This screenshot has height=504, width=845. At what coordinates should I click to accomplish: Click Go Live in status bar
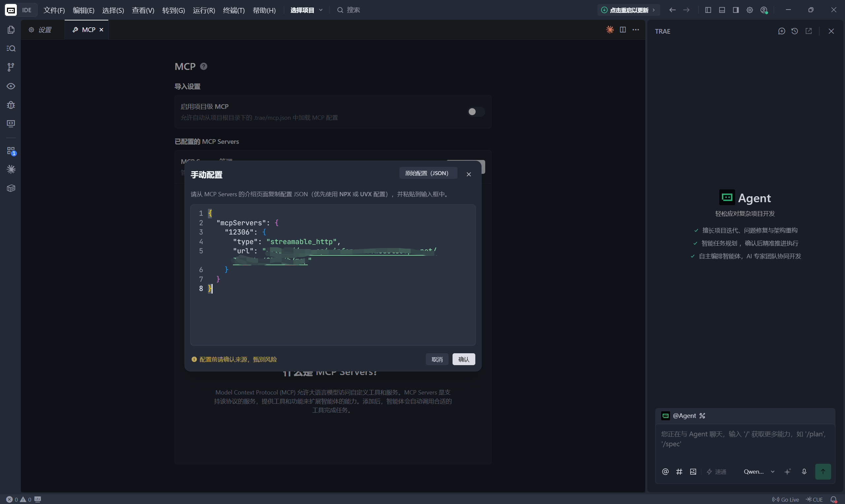tap(786, 499)
